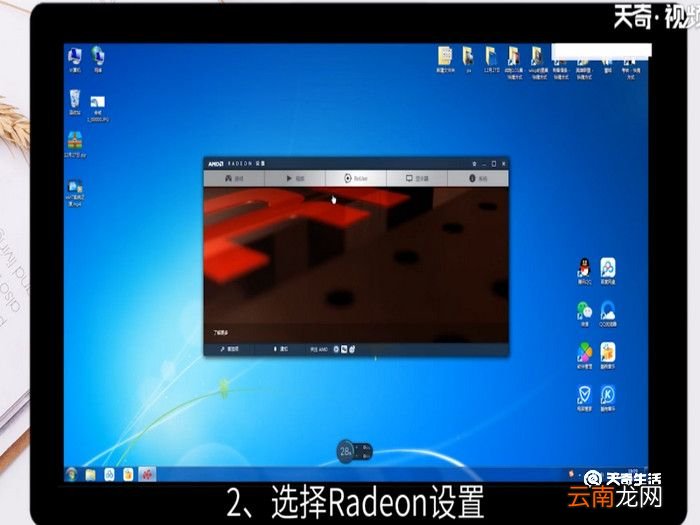Click the middle white social icon after 关注 AMD
This screenshot has width=700, height=525.
coord(344,349)
